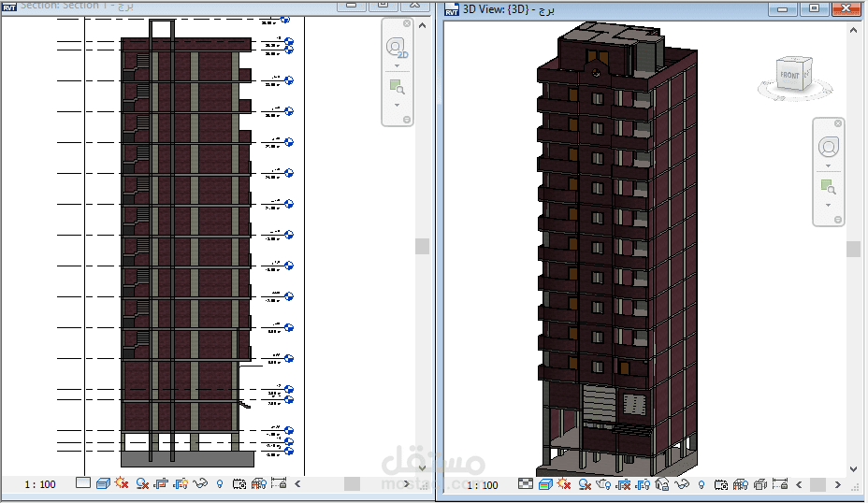Show Rendering Dialog teapot in 3D view
This screenshot has height=503, width=868.
click(x=603, y=484)
